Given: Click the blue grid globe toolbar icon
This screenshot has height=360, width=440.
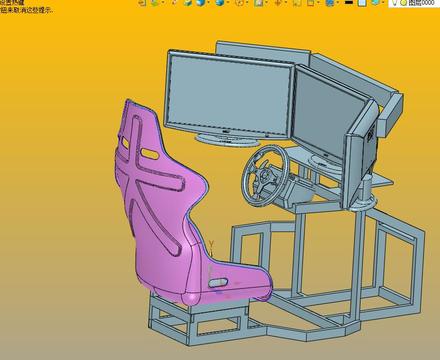Looking at the screenshot, I should (329, 3).
